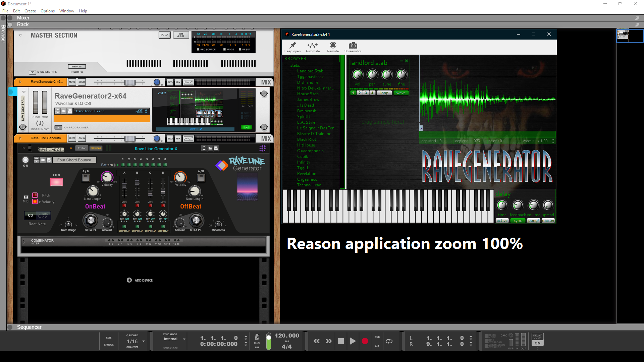Expand the Combinator Mixer device
This screenshot has width=644, height=362.
pyautogui.click(x=24, y=241)
